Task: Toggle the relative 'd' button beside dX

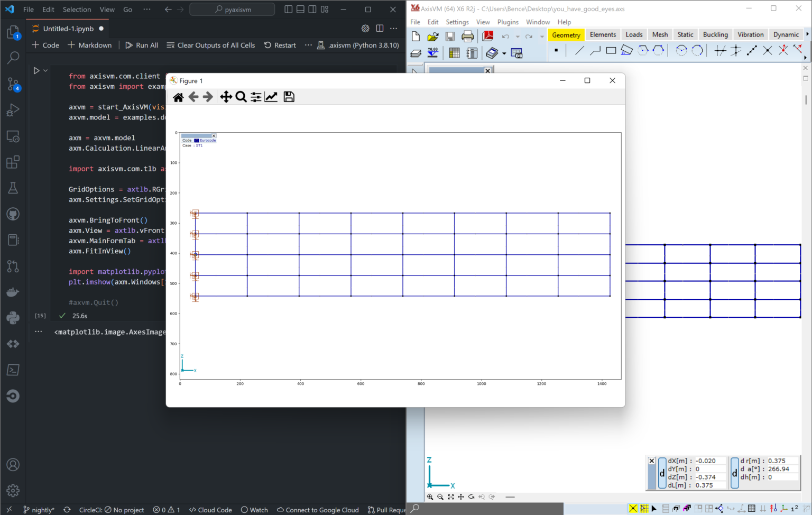Action: click(662, 473)
